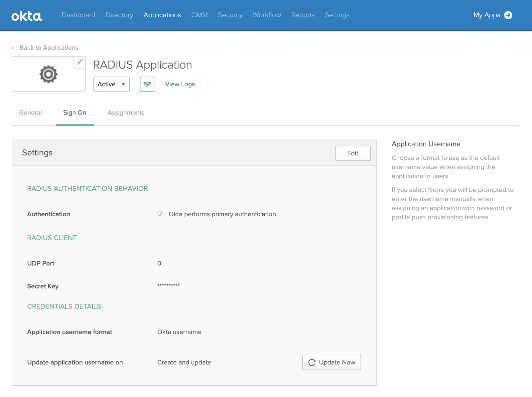Image resolution: width=532 pixels, height=397 pixels.
Task: Switch to the General tab
Action: click(x=31, y=113)
